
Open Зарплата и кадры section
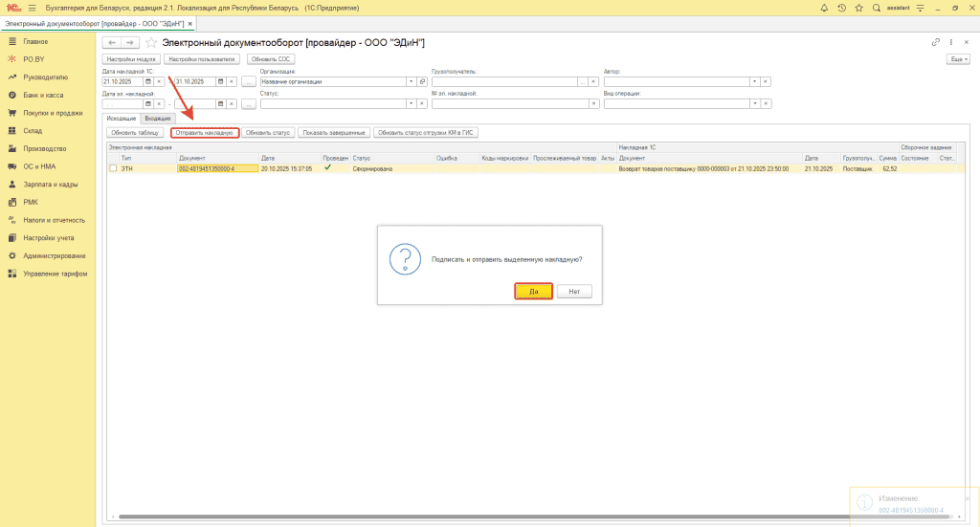pos(50,185)
